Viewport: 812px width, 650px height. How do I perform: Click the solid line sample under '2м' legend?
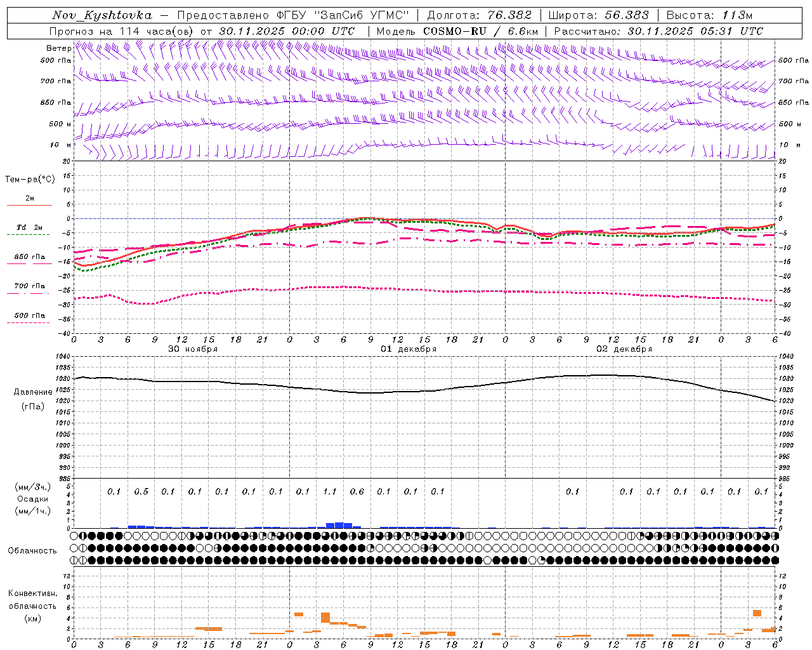click(29, 205)
